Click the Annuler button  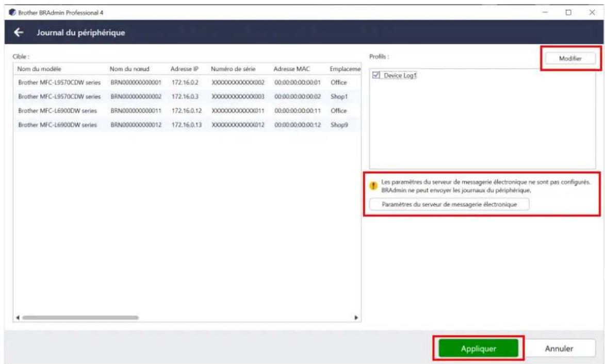(x=559, y=349)
